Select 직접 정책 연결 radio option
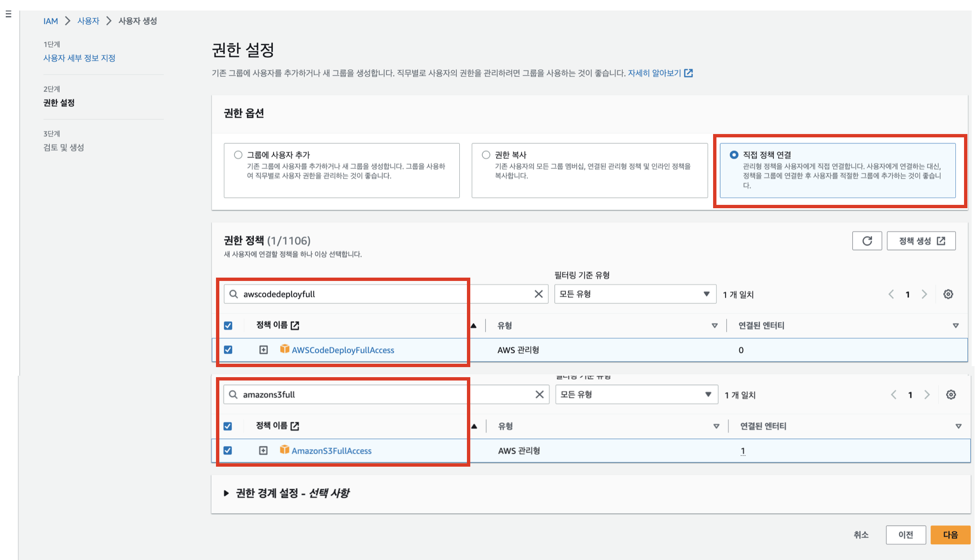Viewport: 976px width, 560px height. [734, 155]
